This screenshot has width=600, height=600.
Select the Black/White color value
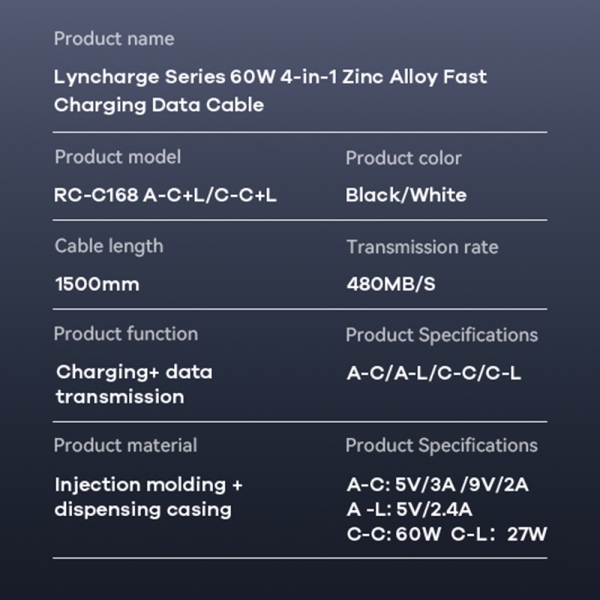click(406, 195)
